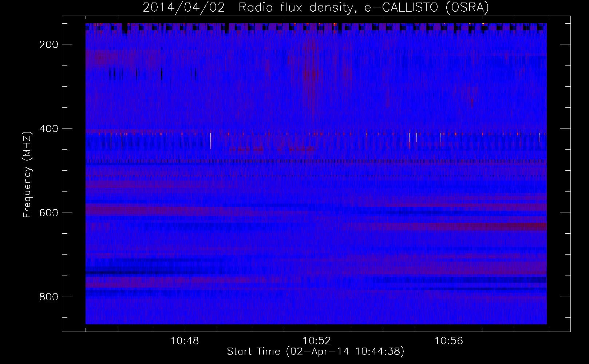Click the 200 frequency tick label
589x364 pixels.
(x=49, y=44)
